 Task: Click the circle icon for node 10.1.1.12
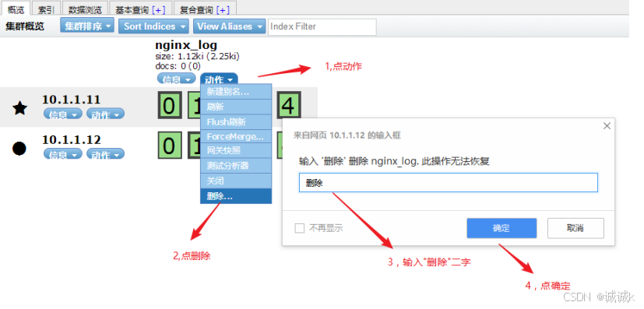click(19, 148)
